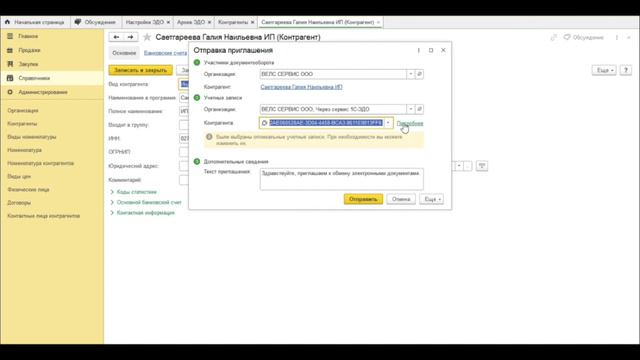
Task: Select the Основное sub-tab of the counterparty
Action: [124, 53]
